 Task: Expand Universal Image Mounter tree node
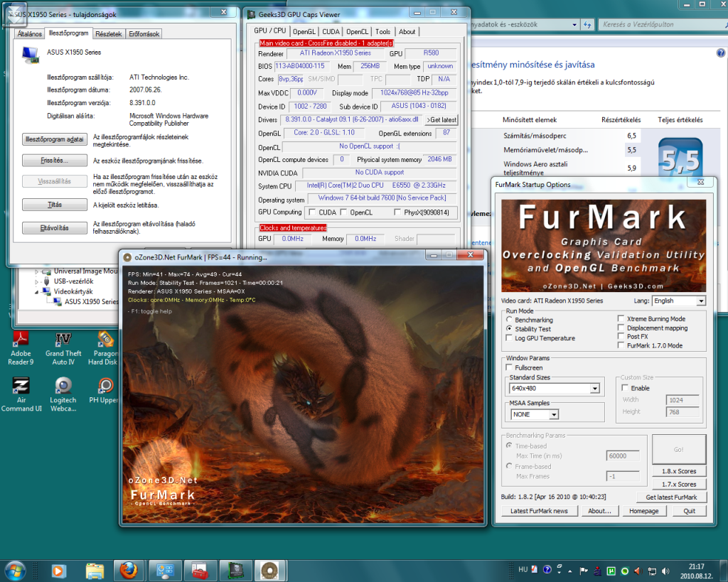point(37,271)
